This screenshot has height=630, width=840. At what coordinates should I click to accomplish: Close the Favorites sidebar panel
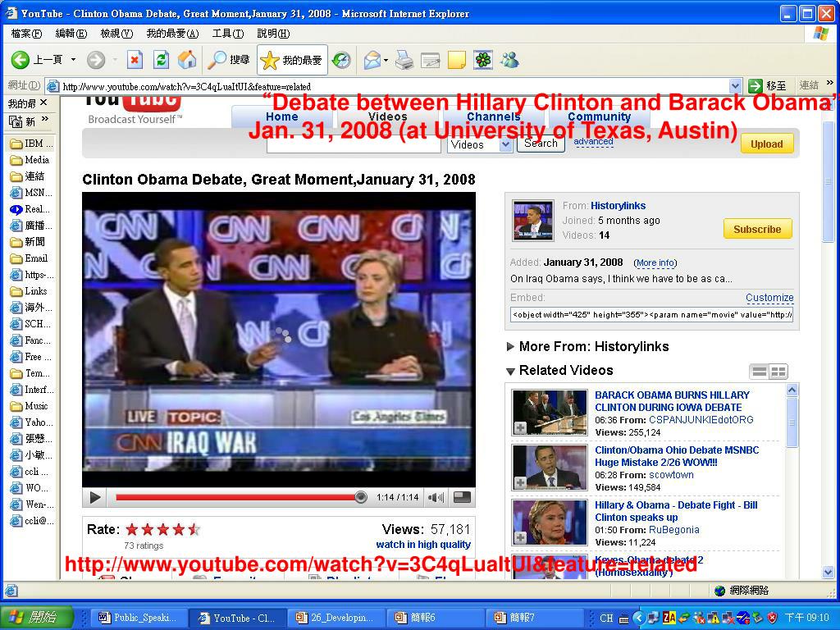click(44, 103)
